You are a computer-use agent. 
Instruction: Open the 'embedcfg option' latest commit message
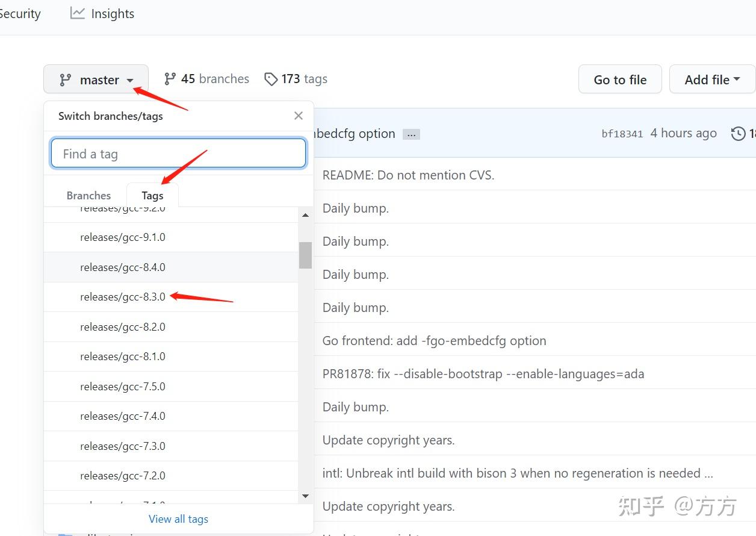click(355, 134)
